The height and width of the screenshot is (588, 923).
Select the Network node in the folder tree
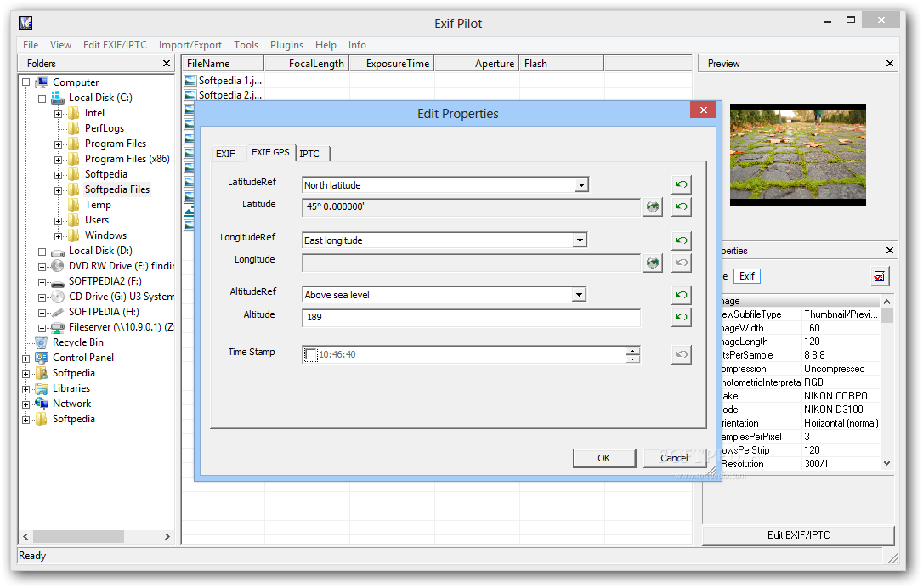pos(71,404)
